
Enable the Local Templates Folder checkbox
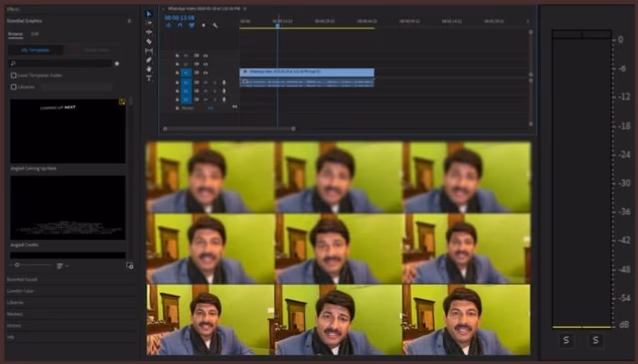tap(13, 75)
